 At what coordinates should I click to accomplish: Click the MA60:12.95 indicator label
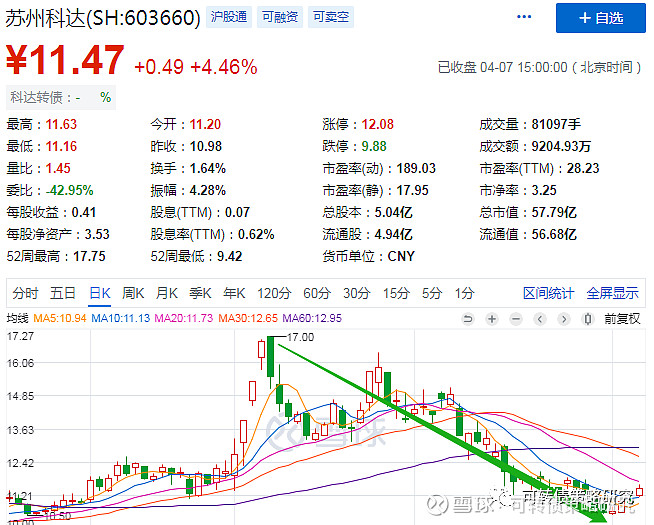(312, 319)
